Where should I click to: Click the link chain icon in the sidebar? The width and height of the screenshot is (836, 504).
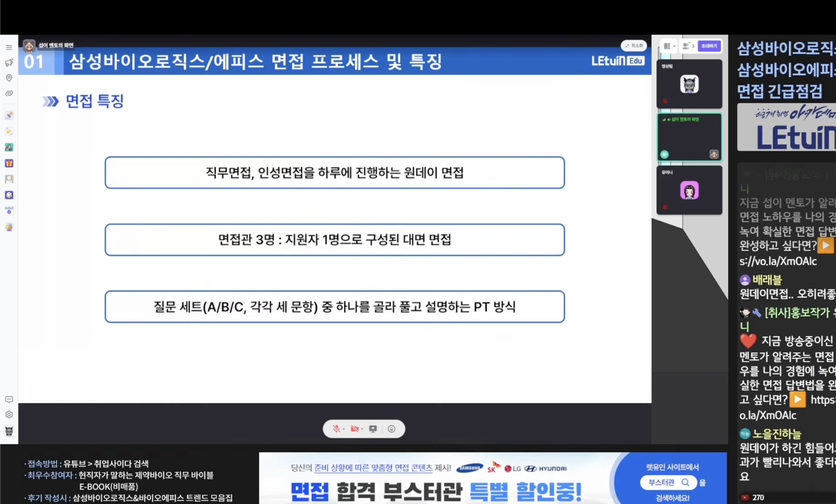coord(9,93)
